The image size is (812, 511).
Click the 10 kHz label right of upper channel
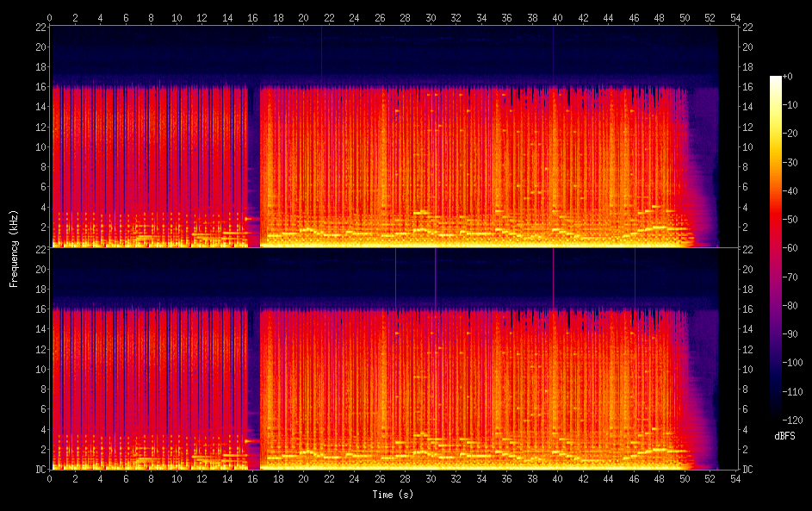pyautogui.click(x=748, y=146)
